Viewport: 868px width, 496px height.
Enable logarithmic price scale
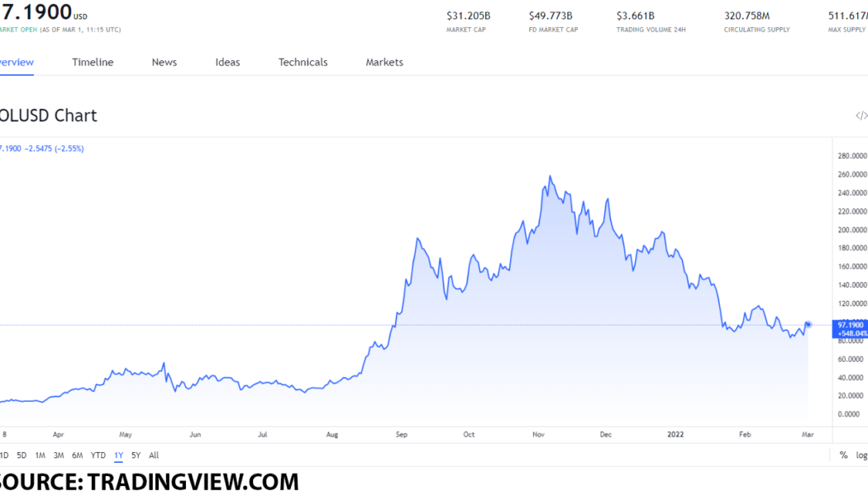coord(861,455)
